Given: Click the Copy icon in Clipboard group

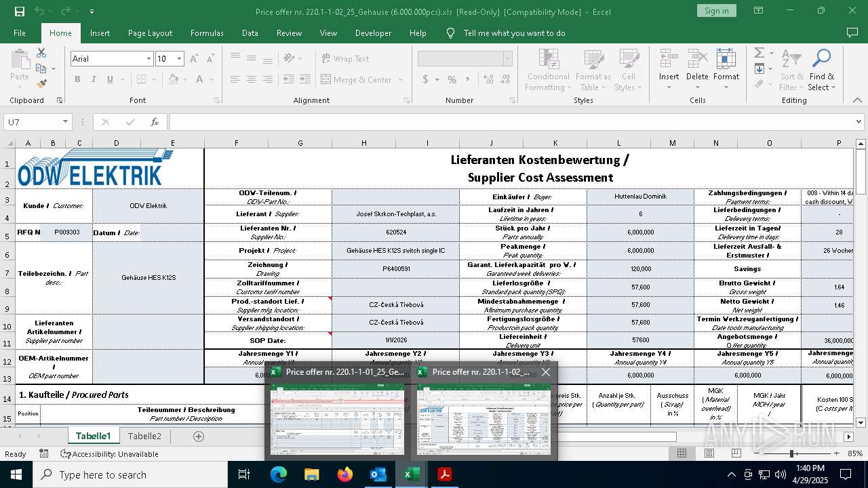Looking at the screenshot, I should [41, 68].
